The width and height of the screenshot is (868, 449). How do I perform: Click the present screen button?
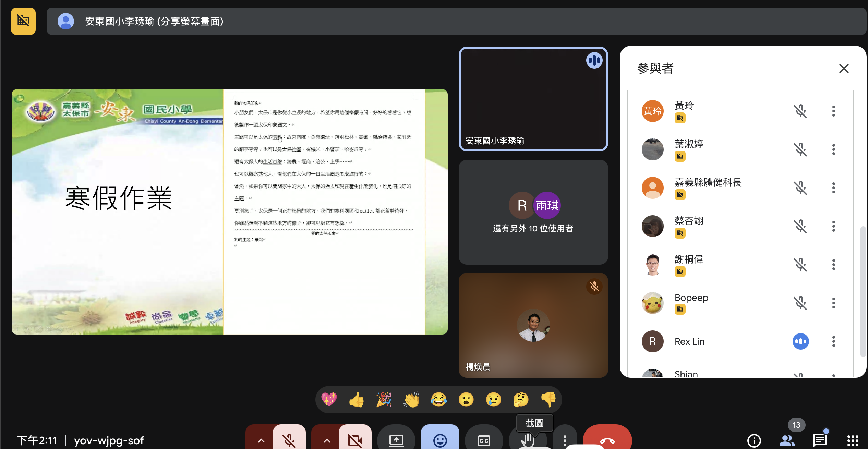coord(396,440)
